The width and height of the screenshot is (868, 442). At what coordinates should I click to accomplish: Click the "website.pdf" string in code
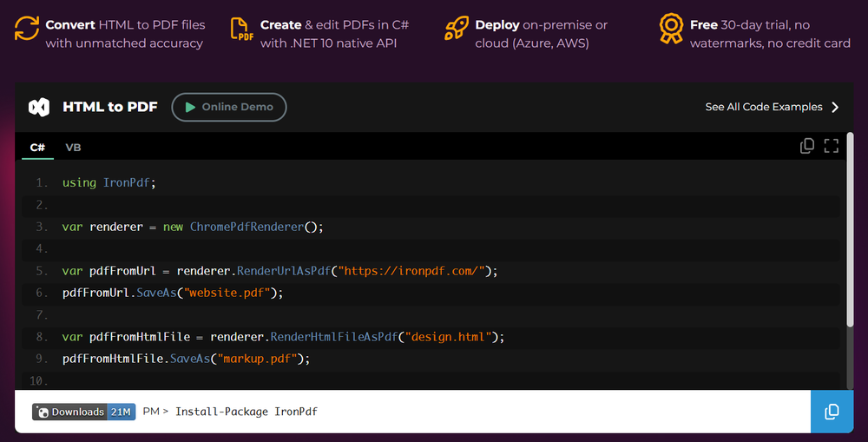pyautogui.click(x=227, y=293)
